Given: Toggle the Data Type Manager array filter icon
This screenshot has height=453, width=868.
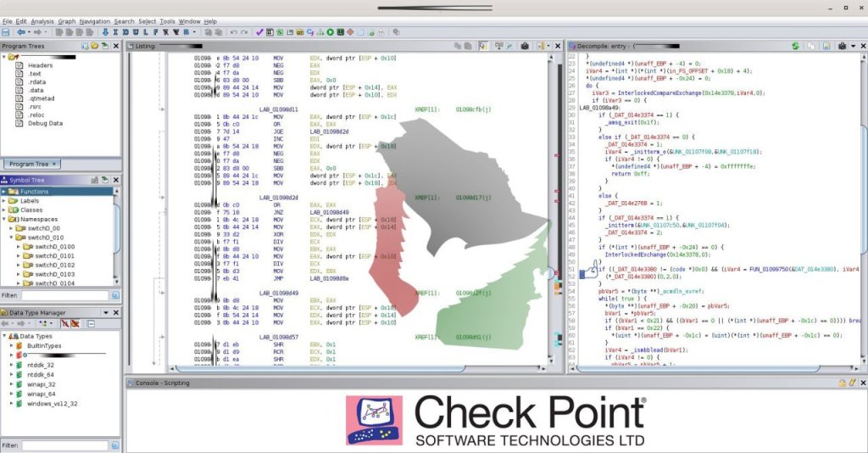Looking at the screenshot, I should [x=75, y=323].
